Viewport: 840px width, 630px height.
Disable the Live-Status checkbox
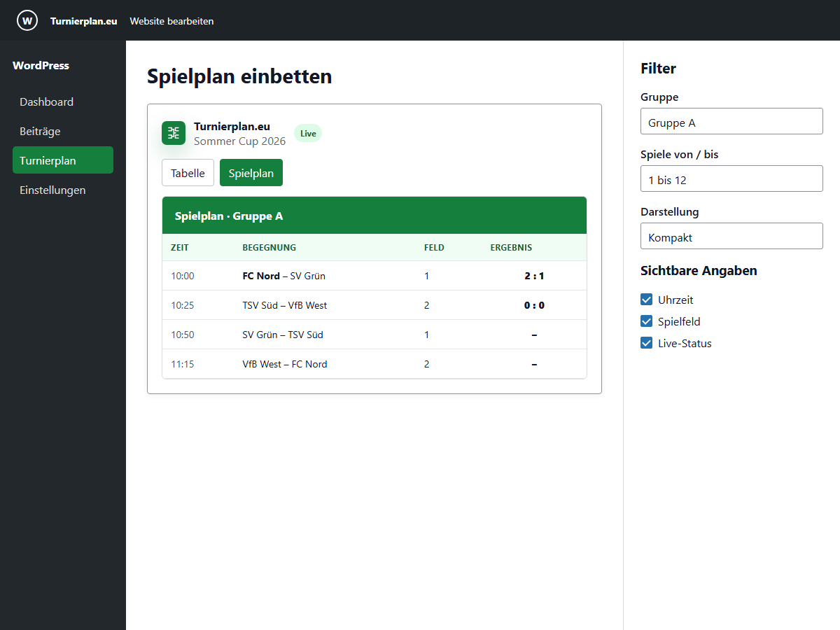point(646,343)
